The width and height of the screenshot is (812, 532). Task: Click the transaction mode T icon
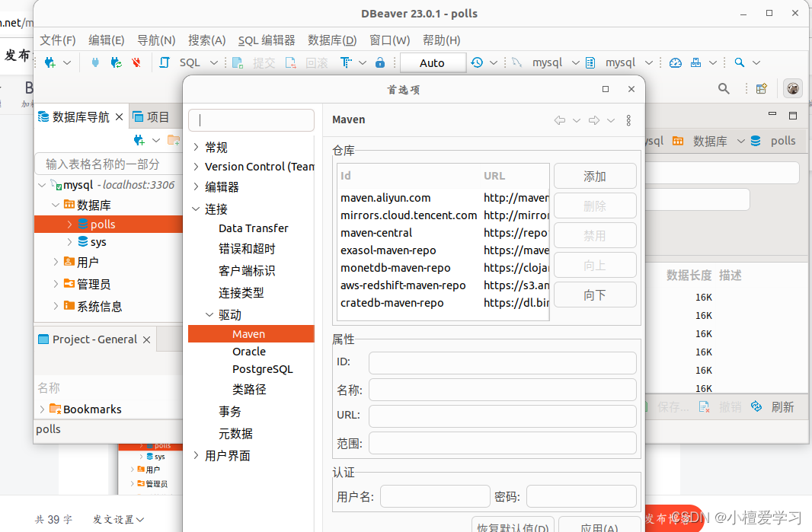(346, 62)
